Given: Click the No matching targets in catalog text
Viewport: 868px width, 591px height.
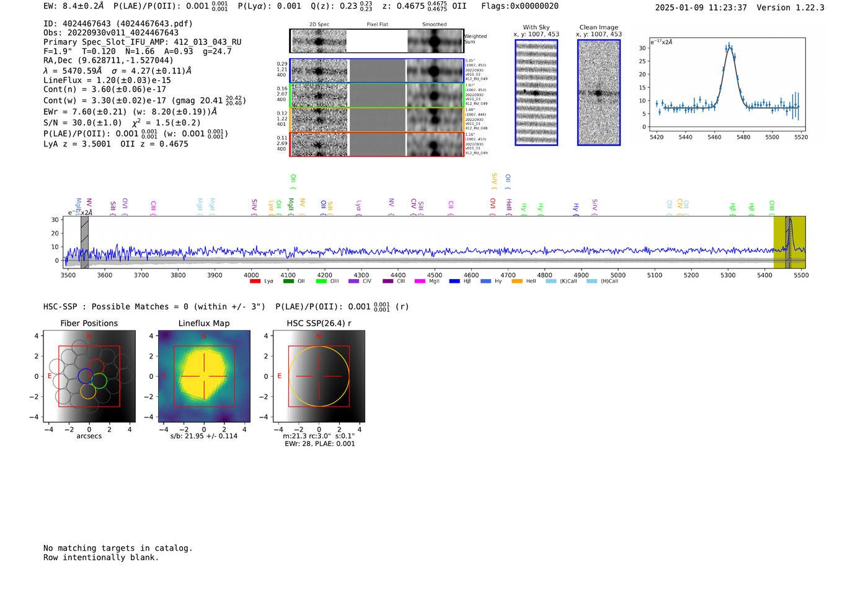Looking at the screenshot, I should [118, 548].
